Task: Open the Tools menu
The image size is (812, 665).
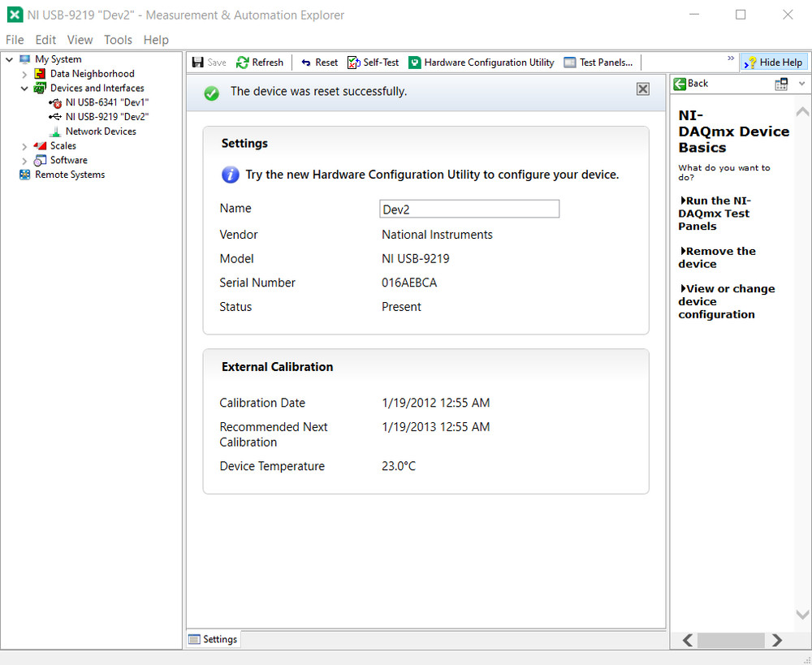Action: [x=118, y=40]
